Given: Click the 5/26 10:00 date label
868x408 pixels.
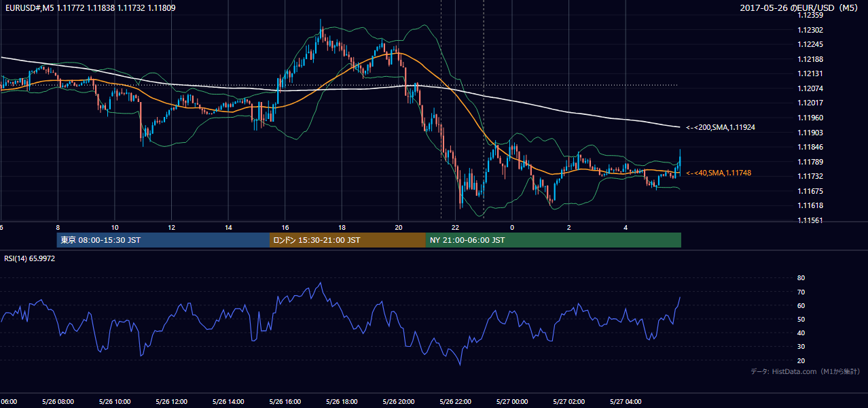Looking at the screenshot, I should [x=115, y=402].
